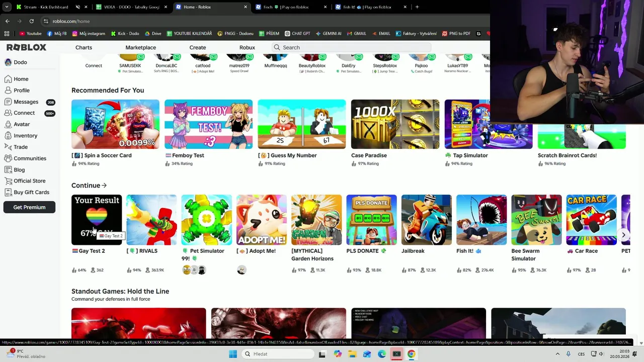644x362 pixels.
Task: Open the Femboy Test game thumbnail
Action: point(209,124)
